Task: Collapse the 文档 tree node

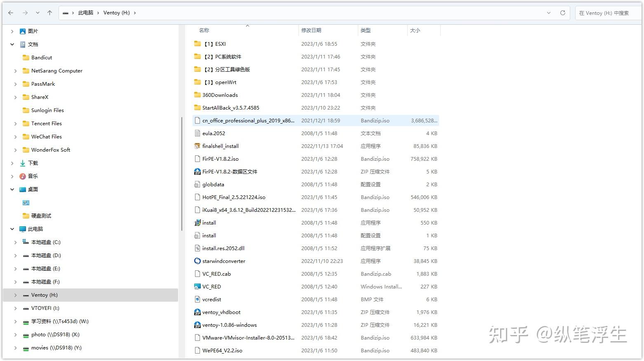Action: (x=12, y=45)
